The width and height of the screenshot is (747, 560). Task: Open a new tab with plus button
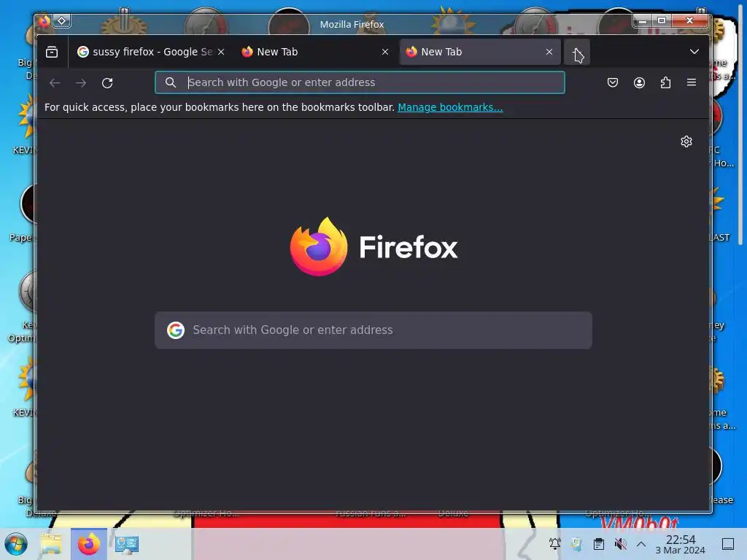pyautogui.click(x=576, y=52)
